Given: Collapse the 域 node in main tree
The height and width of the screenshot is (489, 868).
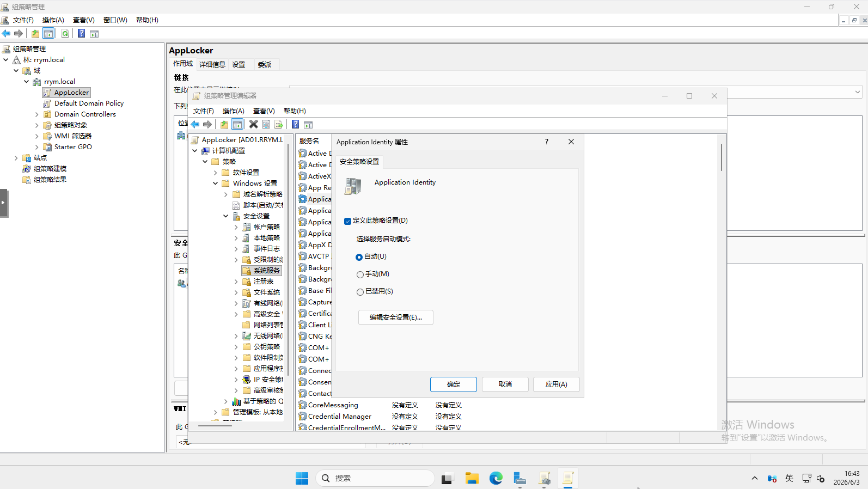Looking at the screenshot, I should (x=16, y=71).
